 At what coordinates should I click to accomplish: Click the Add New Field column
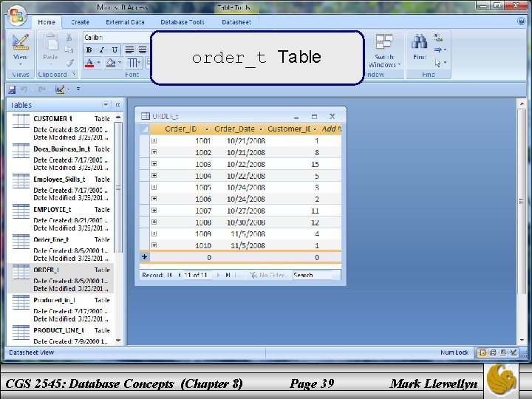331,129
